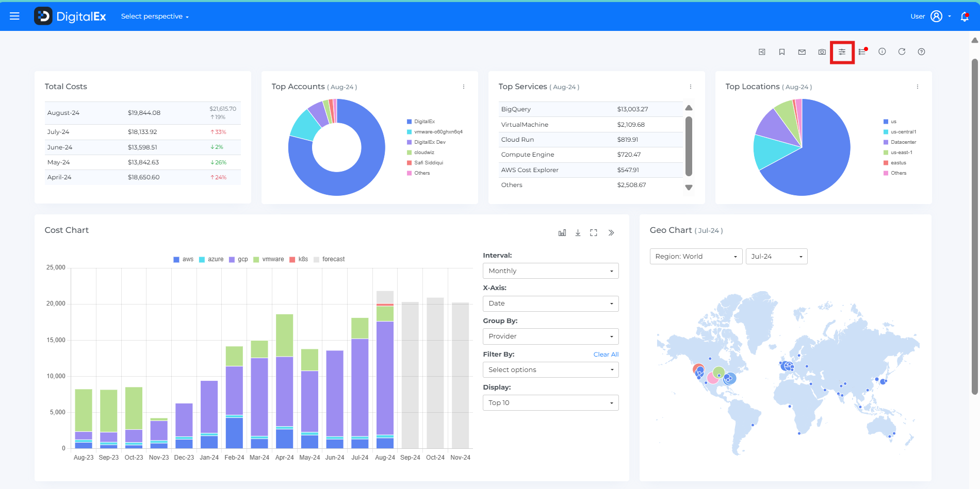Viewport: 980px width, 489px height.
Task: Select the April-24 total cost row
Action: pyautogui.click(x=142, y=177)
